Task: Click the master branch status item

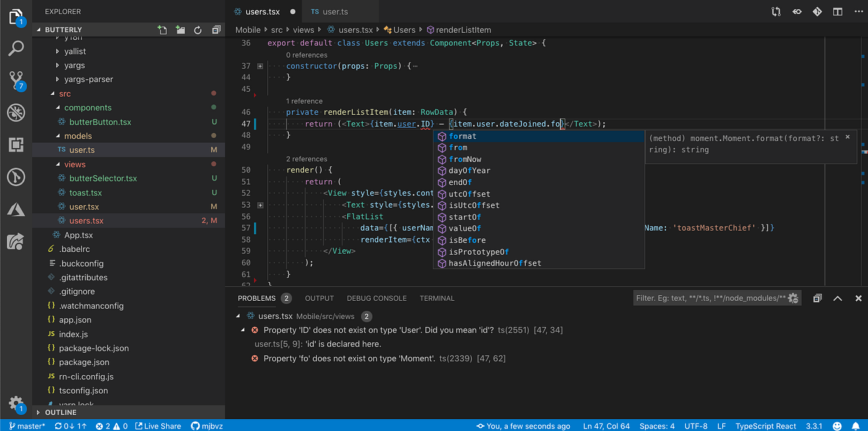Action: pos(27,426)
